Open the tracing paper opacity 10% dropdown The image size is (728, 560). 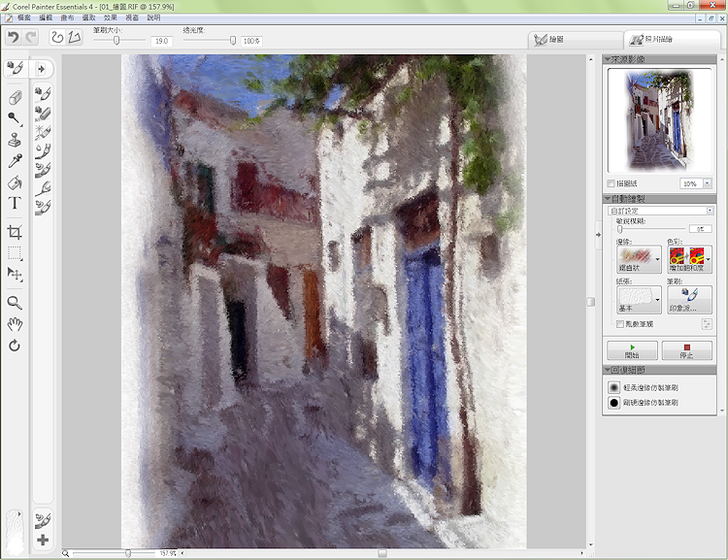coord(707,183)
